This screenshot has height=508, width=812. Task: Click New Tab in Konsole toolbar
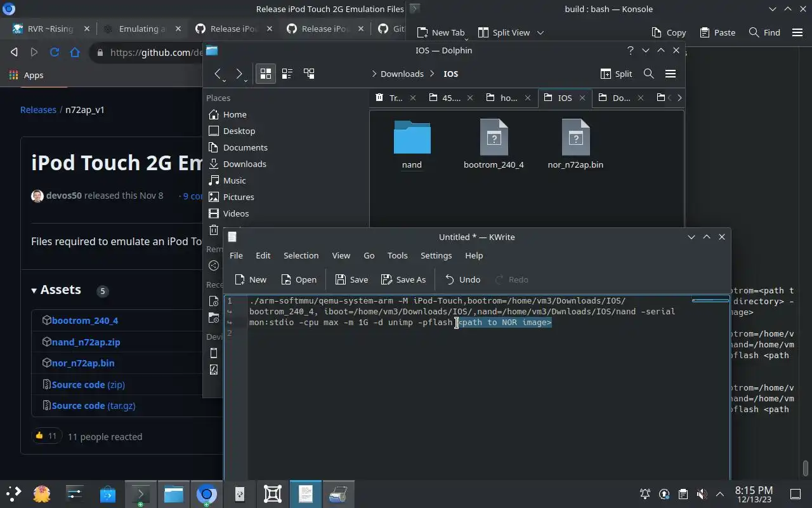[x=441, y=32]
